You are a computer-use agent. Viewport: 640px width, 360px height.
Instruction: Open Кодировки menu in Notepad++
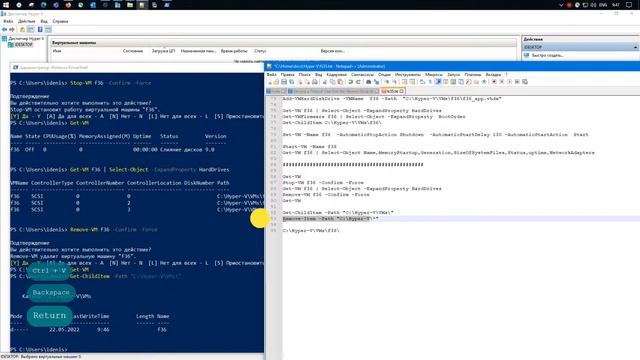pyautogui.click(x=336, y=75)
